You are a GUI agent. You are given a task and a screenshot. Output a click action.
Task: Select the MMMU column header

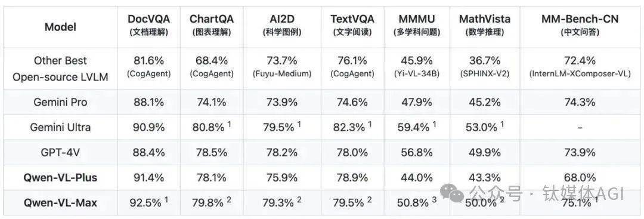pos(416,25)
